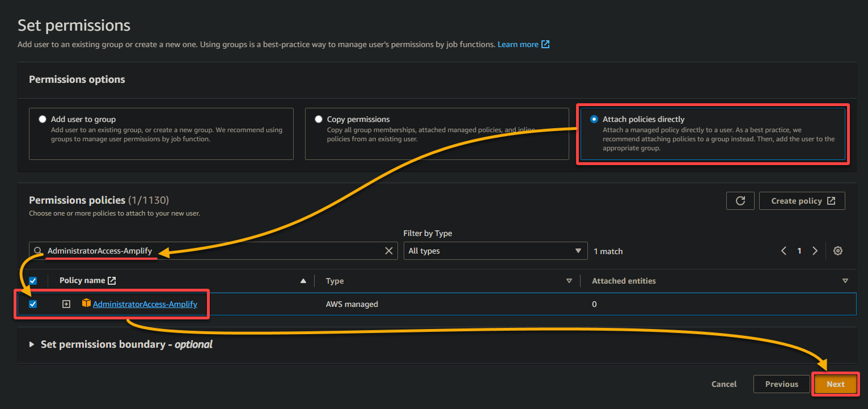868x409 pixels.
Task: Open the AdministratorAccess-Amplify policy link
Action: click(x=145, y=304)
